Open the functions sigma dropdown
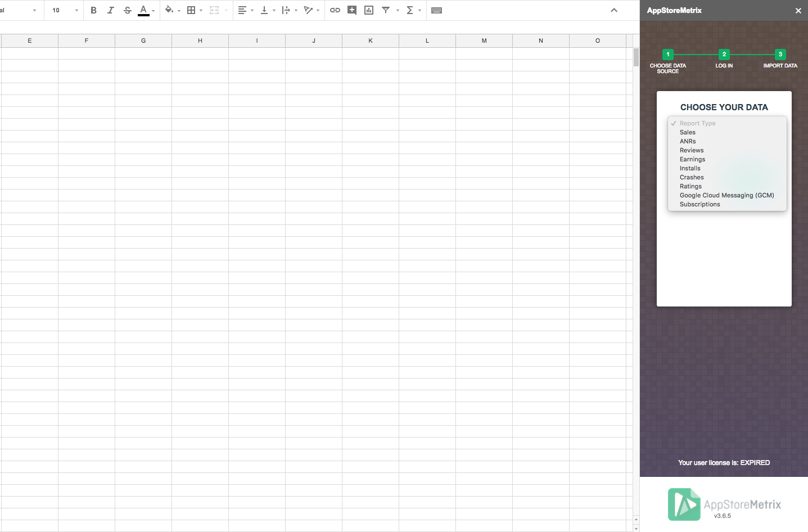 click(x=413, y=10)
